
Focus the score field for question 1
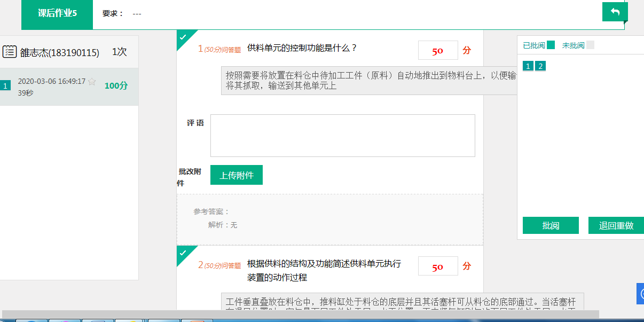[x=438, y=51]
